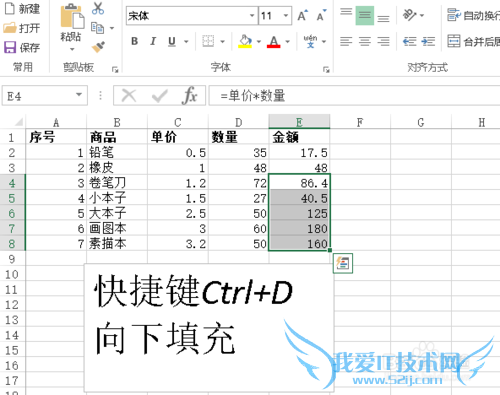
Task: Save the workbook with 保存
Action: click(x=21, y=48)
